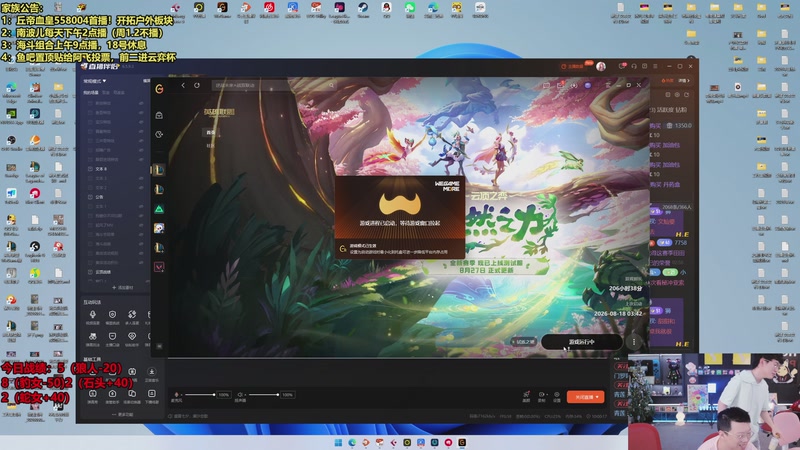The image size is (800, 450).
Task: Click the microphone 100% volume value box
Action: coord(223,395)
